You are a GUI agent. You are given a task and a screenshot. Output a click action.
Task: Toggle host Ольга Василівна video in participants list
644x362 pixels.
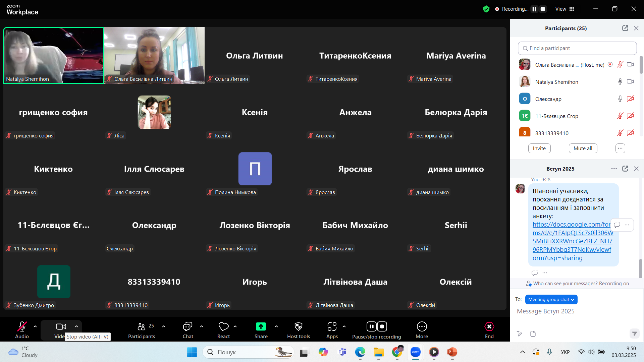coord(630,64)
